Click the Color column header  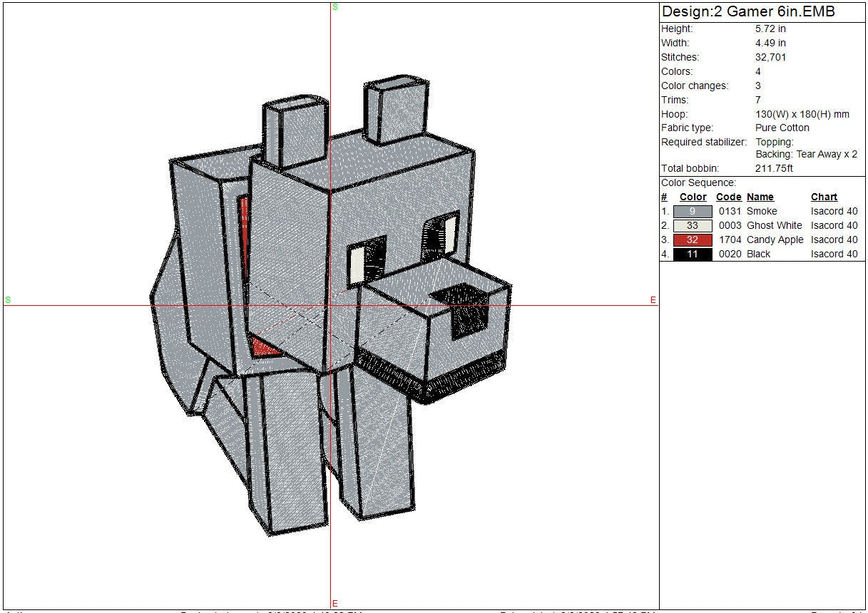693,197
